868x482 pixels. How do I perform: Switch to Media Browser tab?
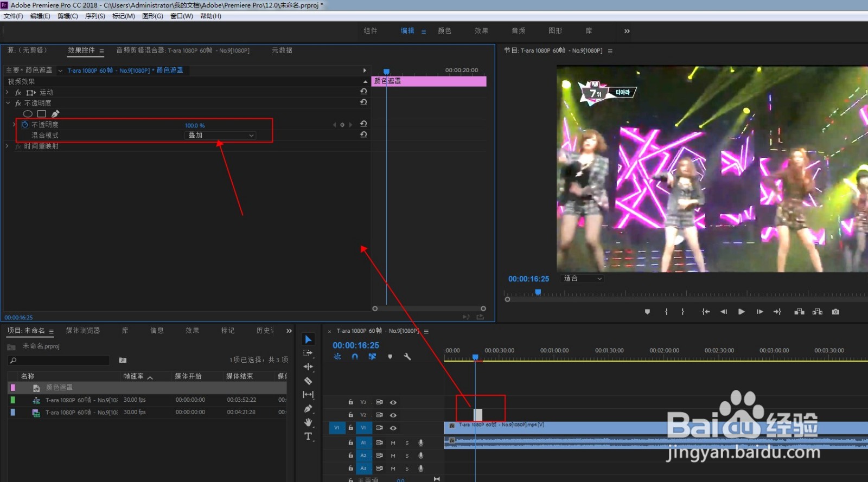[x=83, y=331]
